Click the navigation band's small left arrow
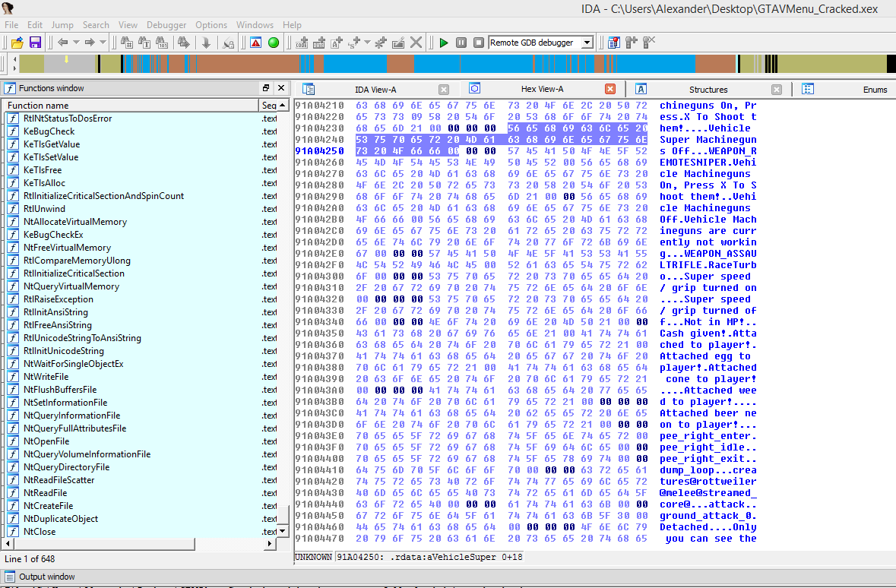896x588 pixels. point(15,60)
